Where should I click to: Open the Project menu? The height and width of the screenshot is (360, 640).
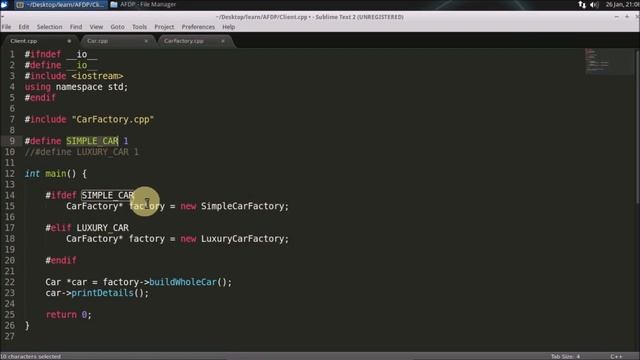164,27
